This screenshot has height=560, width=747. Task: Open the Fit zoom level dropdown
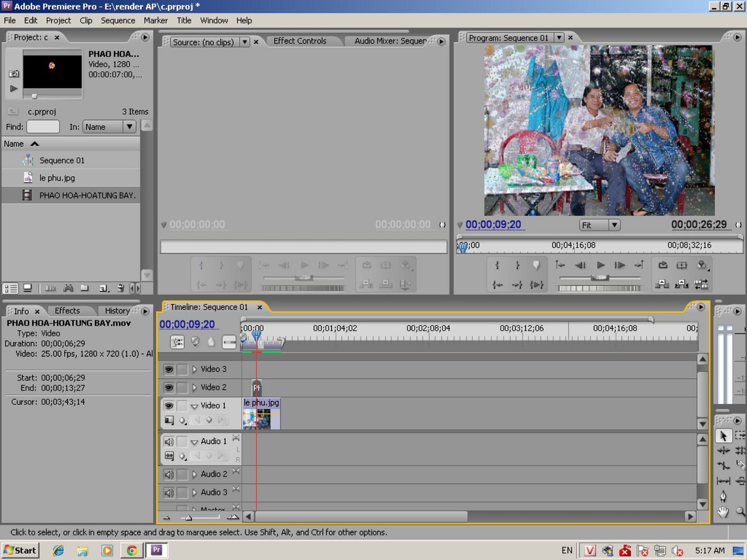pos(614,225)
